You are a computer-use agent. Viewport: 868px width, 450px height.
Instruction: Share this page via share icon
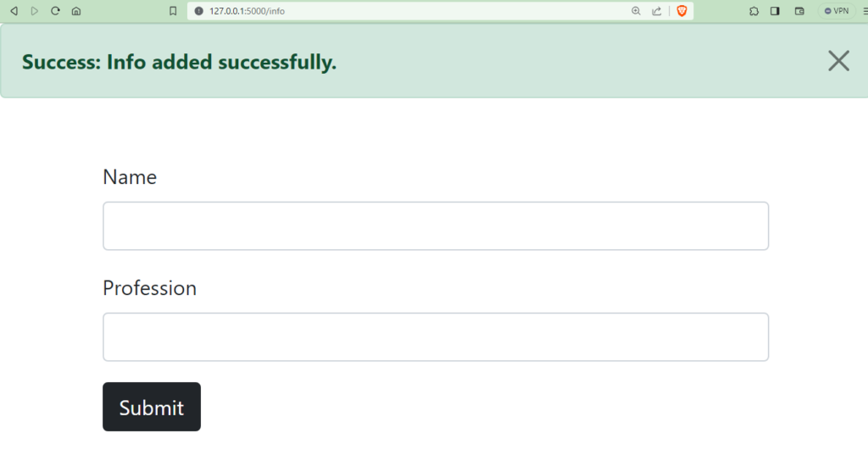pos(657,11)
